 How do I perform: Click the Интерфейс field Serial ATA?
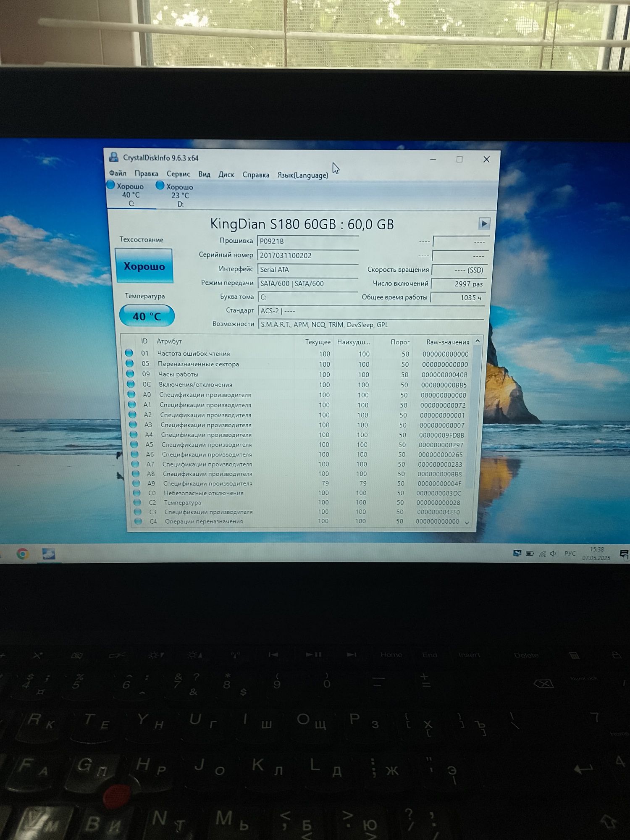point(308,270)
